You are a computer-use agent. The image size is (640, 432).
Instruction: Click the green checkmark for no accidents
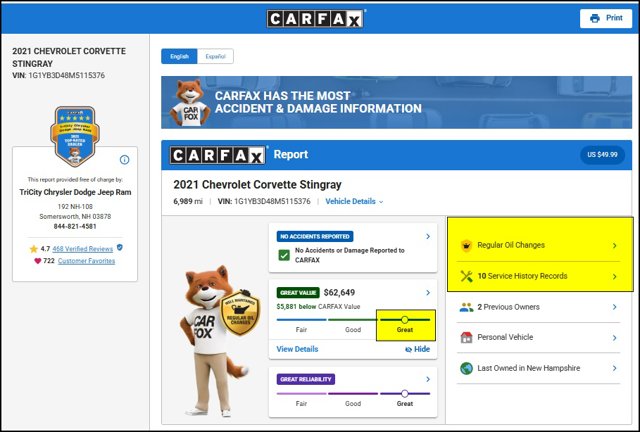(x=284, y=256)
